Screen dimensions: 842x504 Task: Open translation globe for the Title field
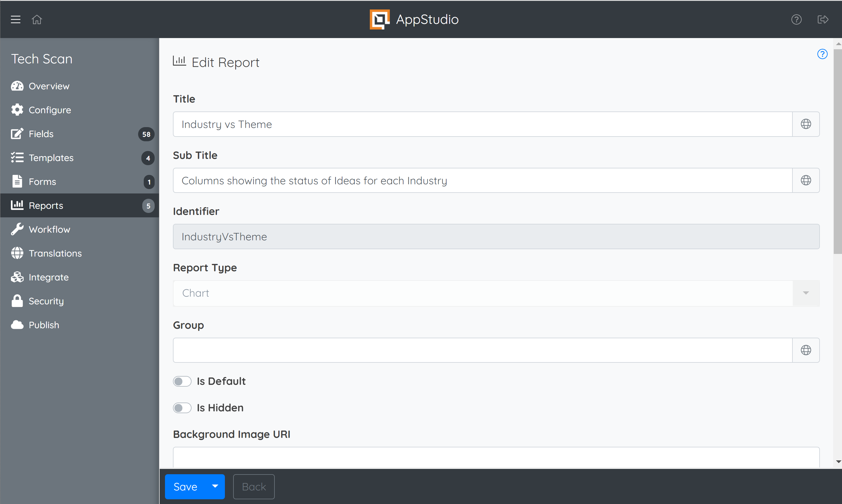[806, 124]
